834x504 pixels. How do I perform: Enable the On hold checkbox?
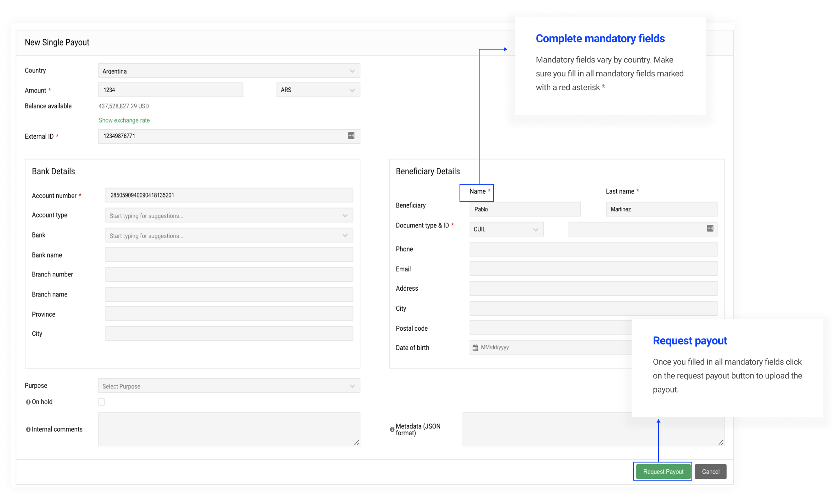pyautogui.click(x=102, y=402)
